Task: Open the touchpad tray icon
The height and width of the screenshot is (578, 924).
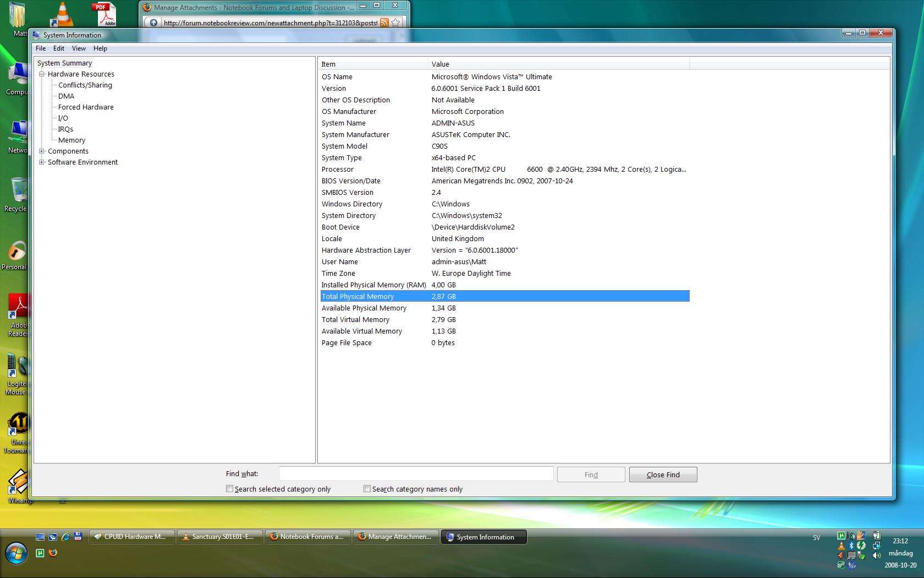Action: coord(851,555)
